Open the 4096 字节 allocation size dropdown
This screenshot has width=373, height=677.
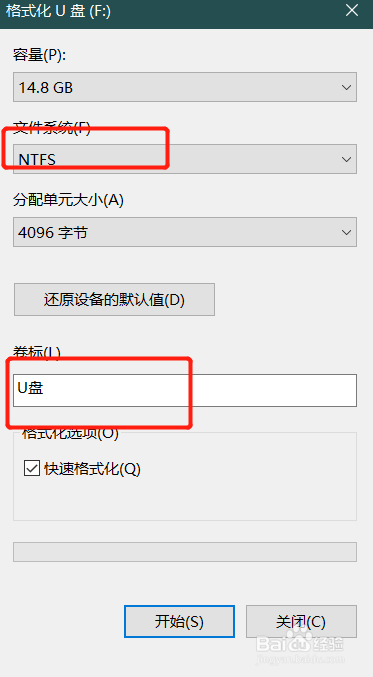pyautogui.click(x=185, y=232)
